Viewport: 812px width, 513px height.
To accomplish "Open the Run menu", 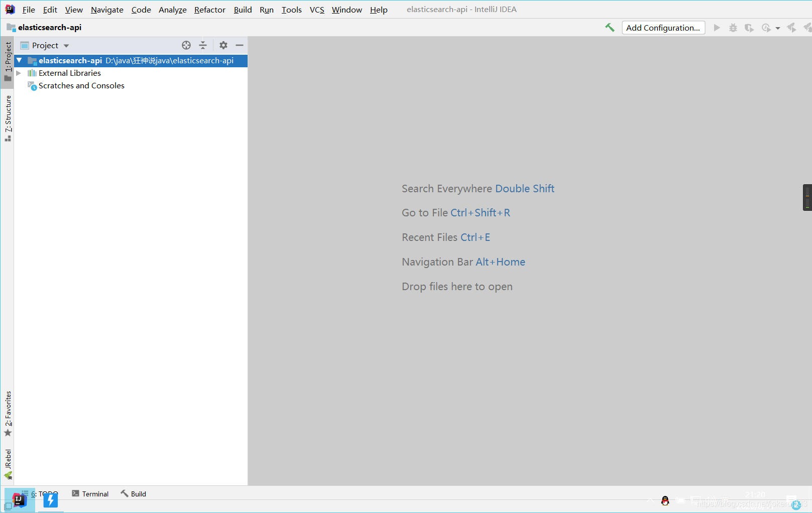I will (267, 10).
